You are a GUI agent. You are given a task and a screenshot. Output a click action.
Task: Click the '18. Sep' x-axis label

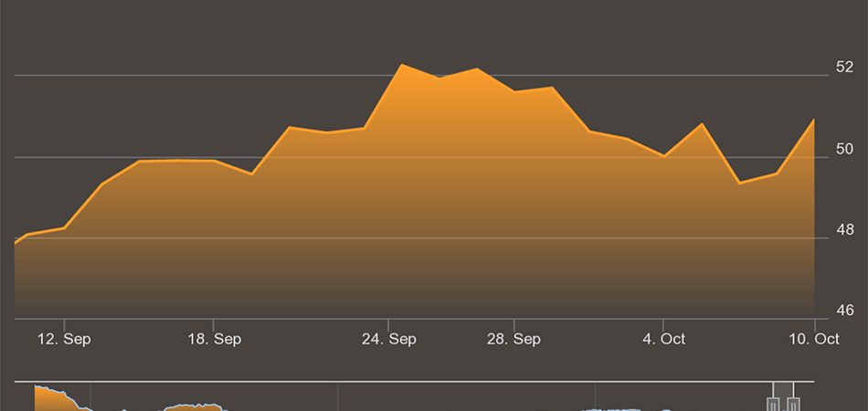coord(214,339)
